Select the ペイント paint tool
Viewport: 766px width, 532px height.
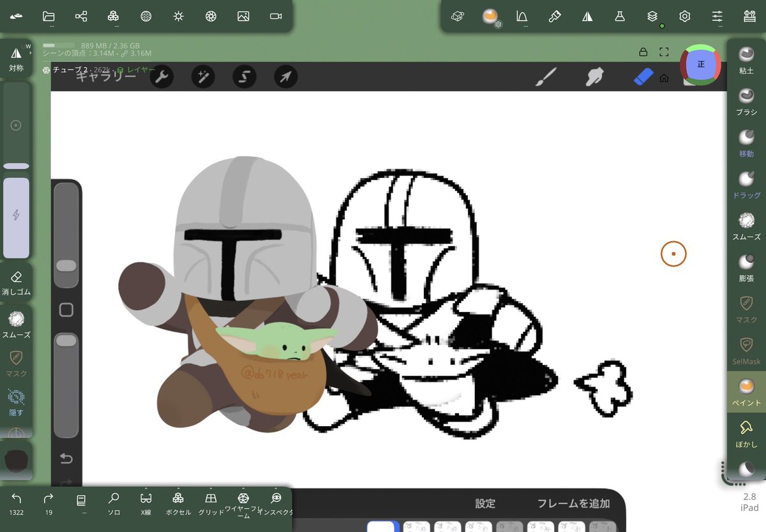(746, 392)
